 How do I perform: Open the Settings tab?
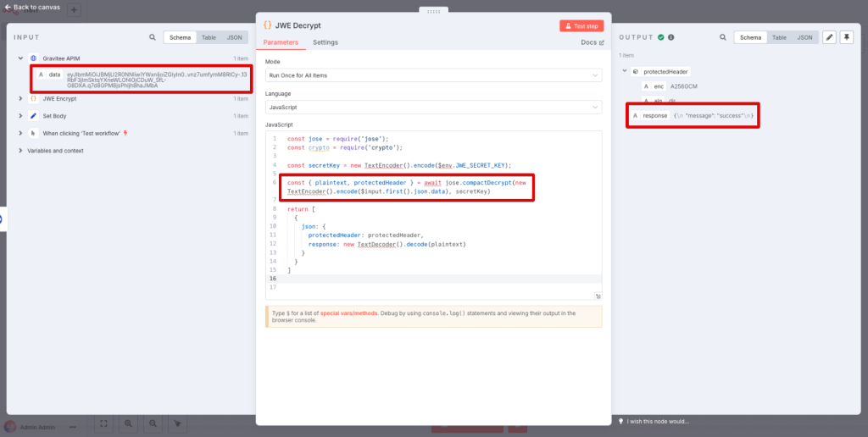pyautogui.click(x=325, y=42)
